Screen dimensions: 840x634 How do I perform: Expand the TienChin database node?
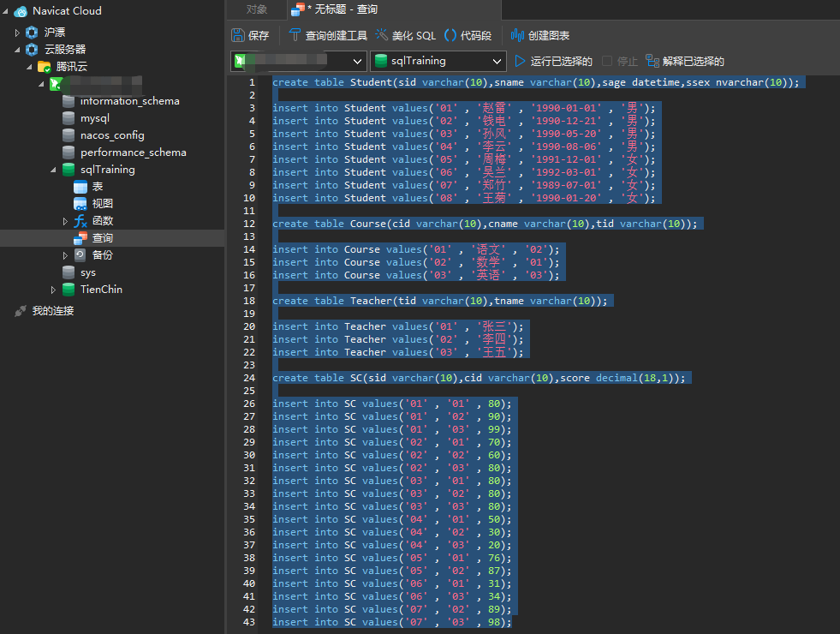pos(55,290)
